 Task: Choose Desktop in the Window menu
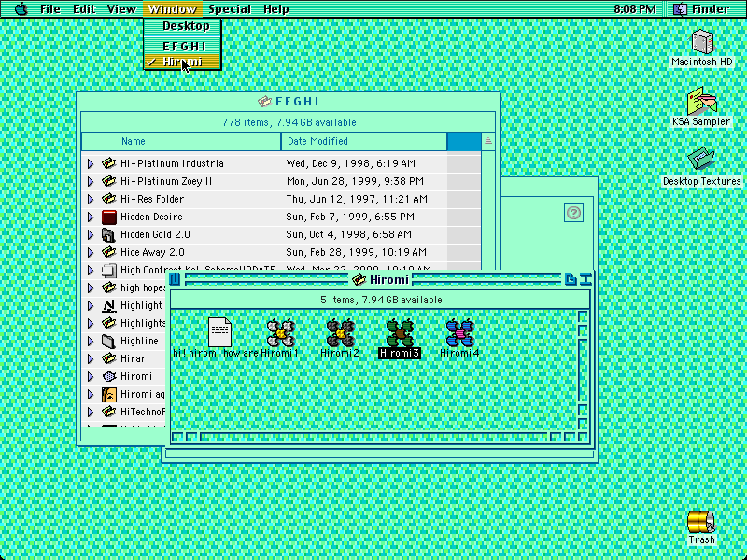182,26
